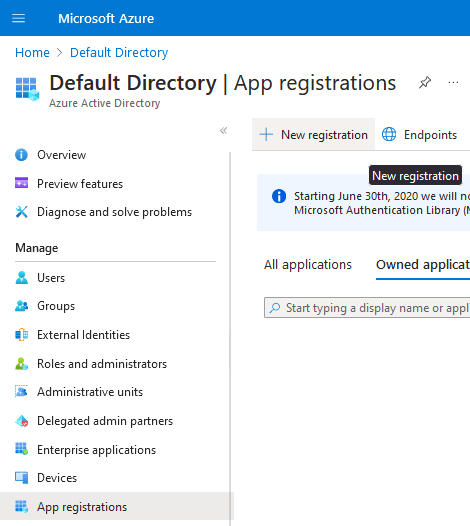470x526 pixels.
Task: Click the Devices monitor icon
Action: point(21,478)
